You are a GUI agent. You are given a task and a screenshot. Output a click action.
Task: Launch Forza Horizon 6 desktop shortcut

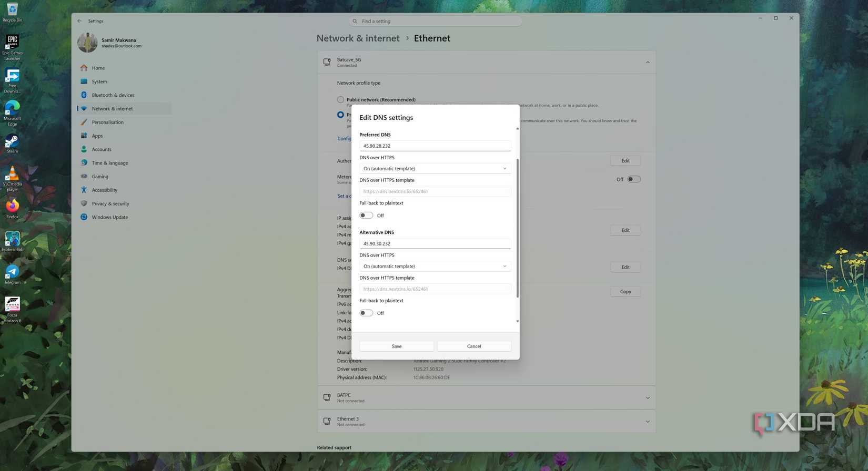click(12, 310)
